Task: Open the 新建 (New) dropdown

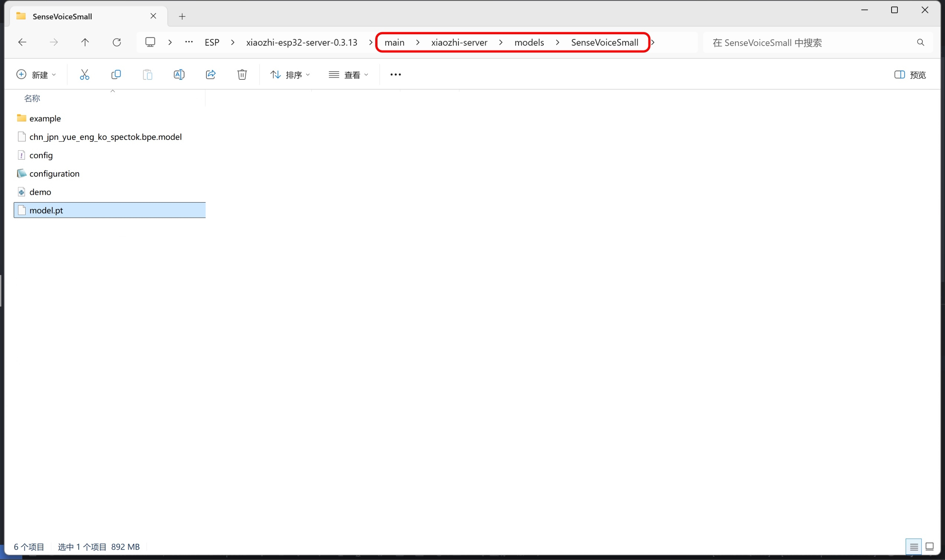Action: click(x=36, y=75)
